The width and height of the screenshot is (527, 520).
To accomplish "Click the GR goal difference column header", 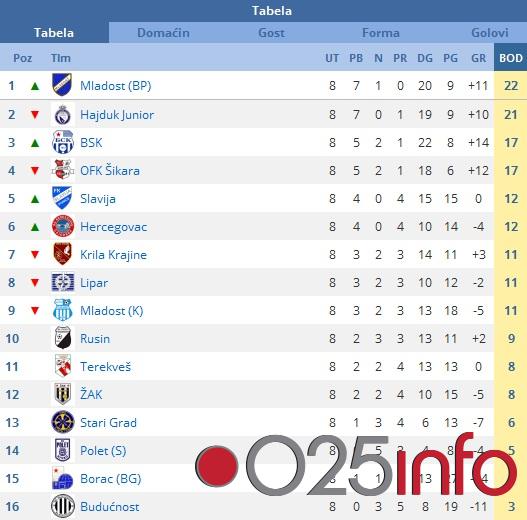I will tap(478, 58).
